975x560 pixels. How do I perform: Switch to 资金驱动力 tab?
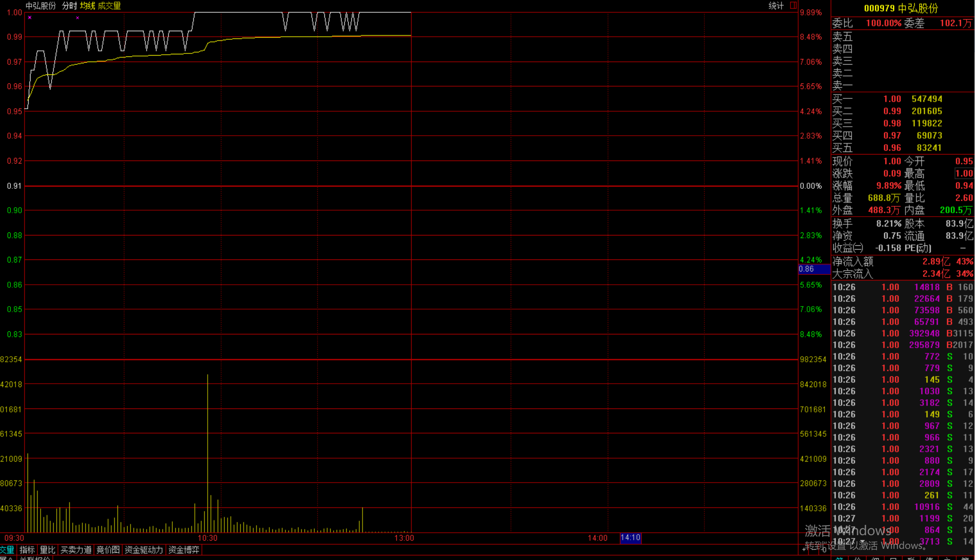pyautogui.click(x=144, y=550)
